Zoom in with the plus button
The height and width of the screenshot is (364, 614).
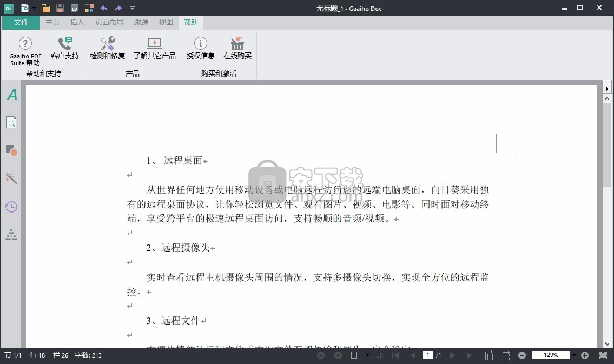[x=585, y=355]
